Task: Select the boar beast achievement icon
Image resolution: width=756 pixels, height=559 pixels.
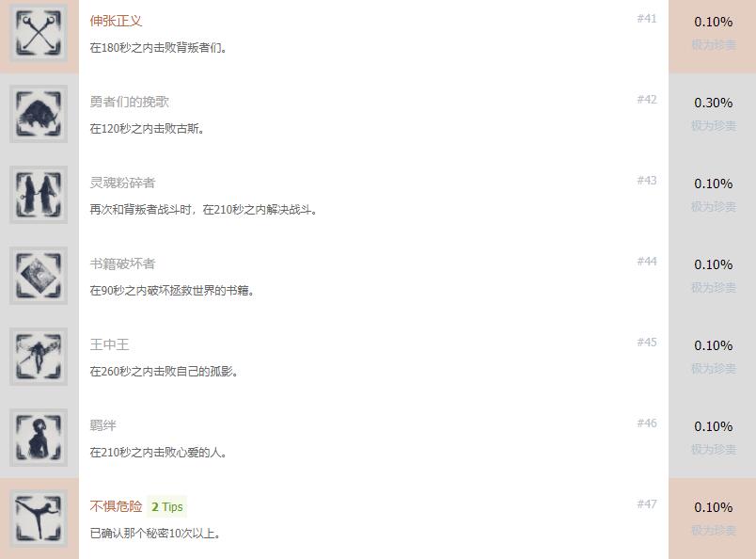Action: (x=39, y=114)
